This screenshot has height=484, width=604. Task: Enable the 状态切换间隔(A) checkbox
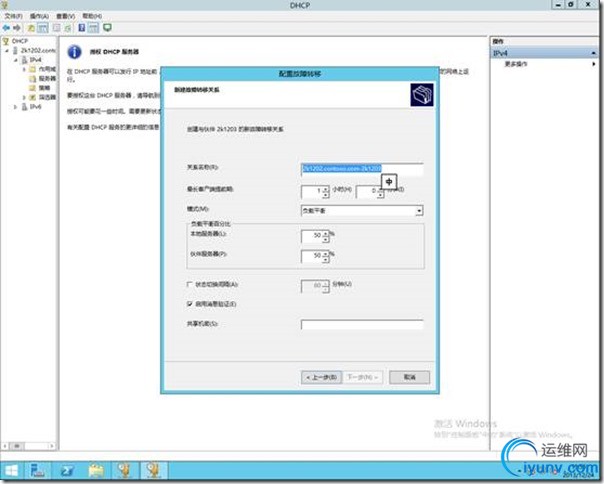(190, 284)
